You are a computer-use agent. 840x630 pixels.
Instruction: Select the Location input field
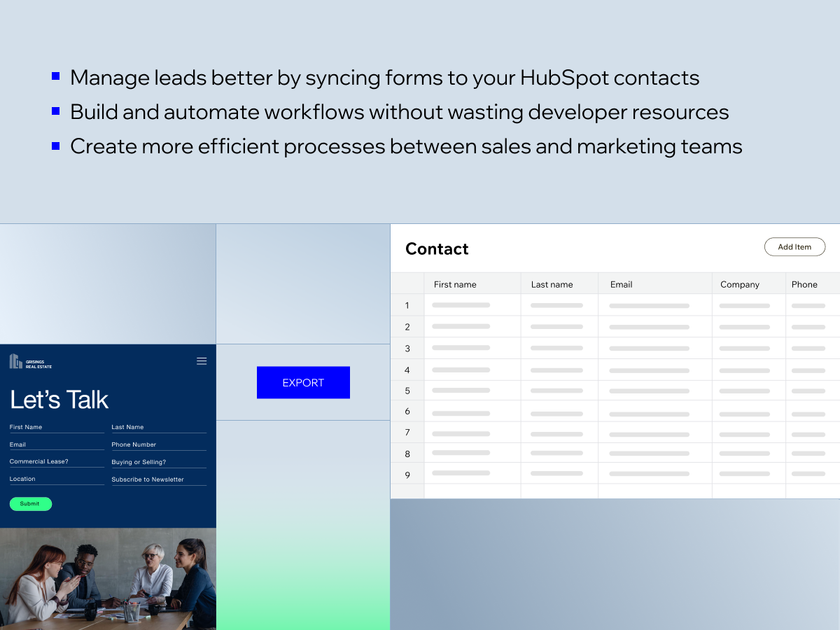57,479
